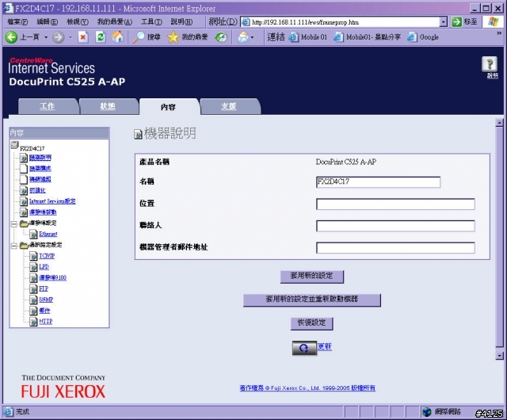Screen dimensions: 507x420
Task: Click the 聯絡人 input field
Action: (395, 226)
